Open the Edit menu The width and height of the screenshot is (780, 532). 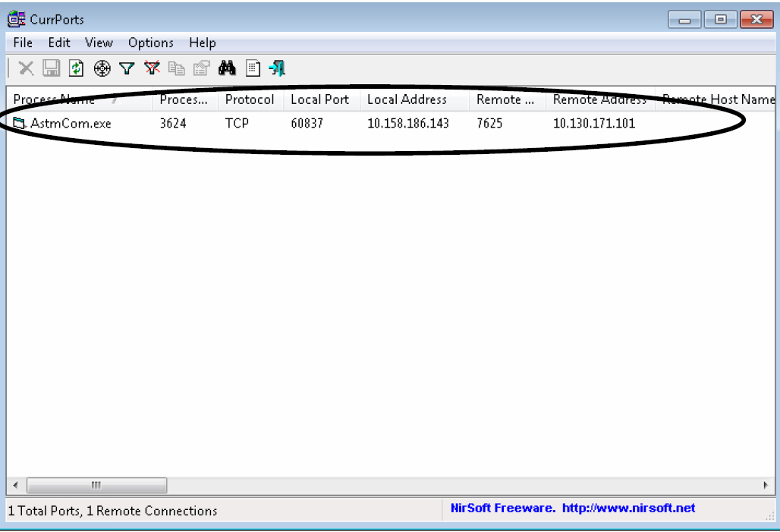(59, 42)
